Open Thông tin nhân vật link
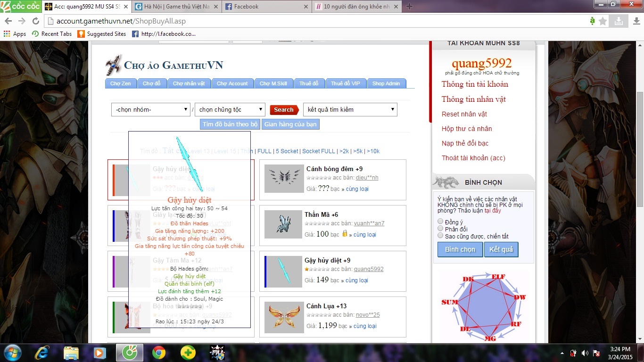The width and height of the screenshot is (644, 362). tap(474, 99)
